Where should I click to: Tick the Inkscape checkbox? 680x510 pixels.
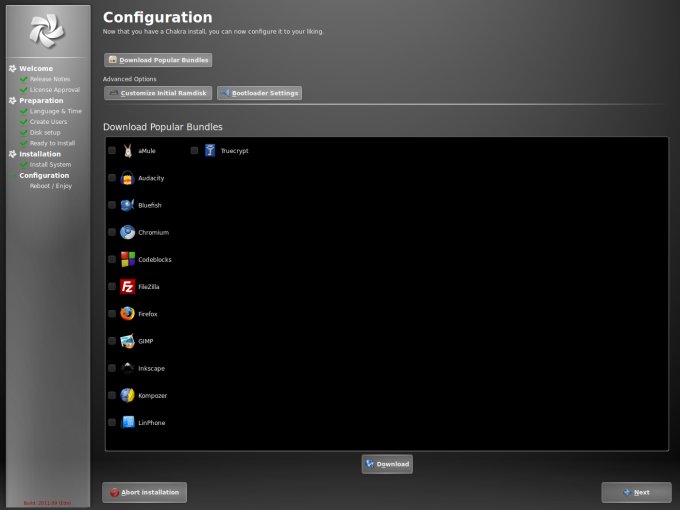[x=112, y=368]
